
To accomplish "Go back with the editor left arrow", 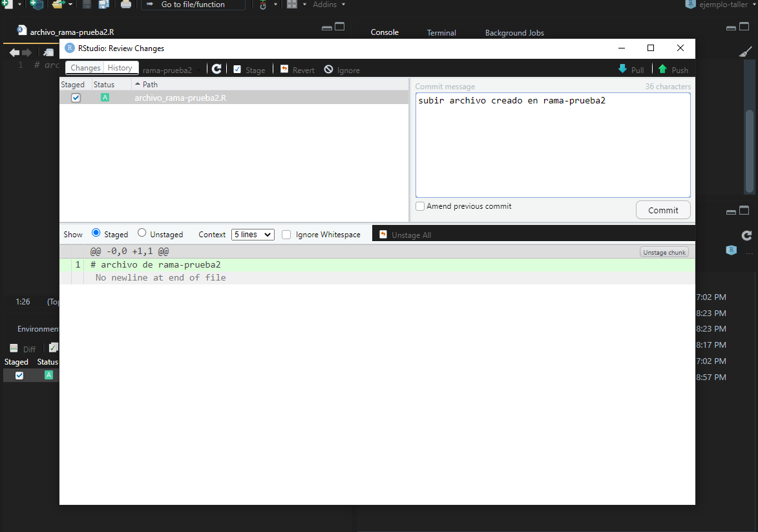I will 14,52.
